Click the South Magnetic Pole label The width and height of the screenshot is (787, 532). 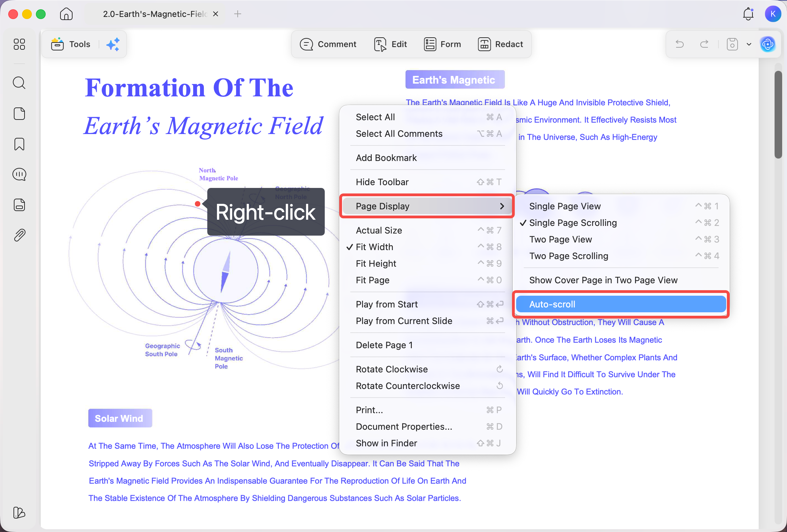click(228, 358)
